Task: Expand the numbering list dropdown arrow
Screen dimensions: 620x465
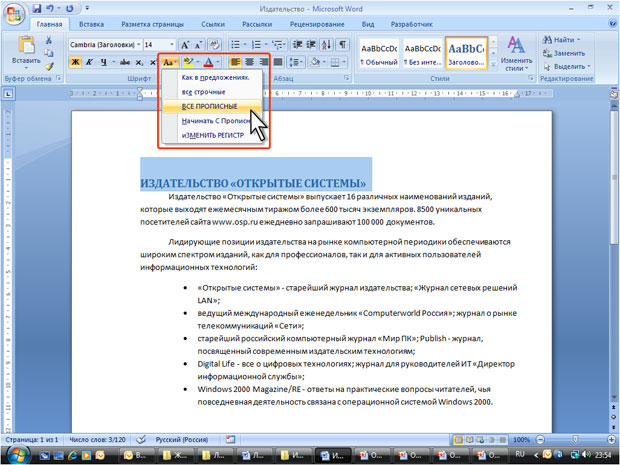Action: 266,45
